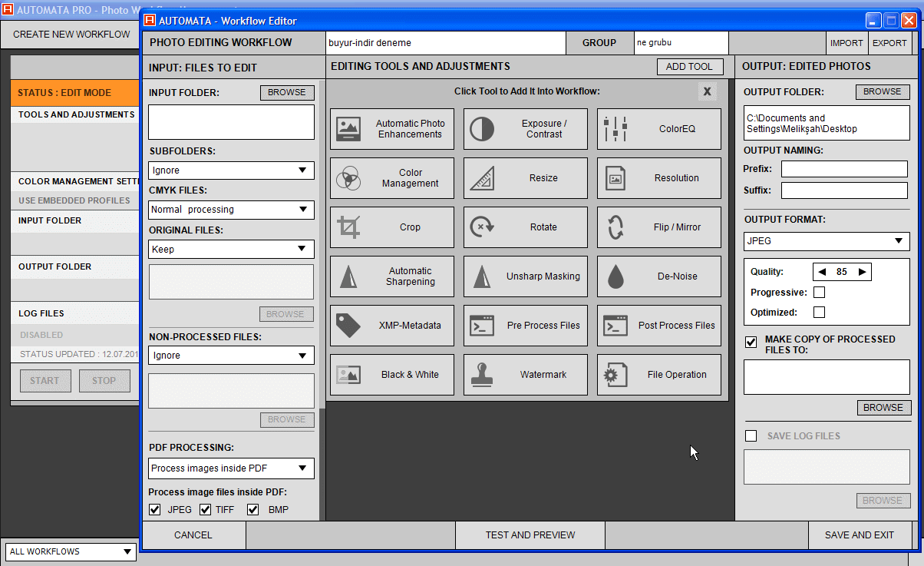Close the tool picker with X
The height and width of the screenshot is (566, 924).
(x=708, y=92)
